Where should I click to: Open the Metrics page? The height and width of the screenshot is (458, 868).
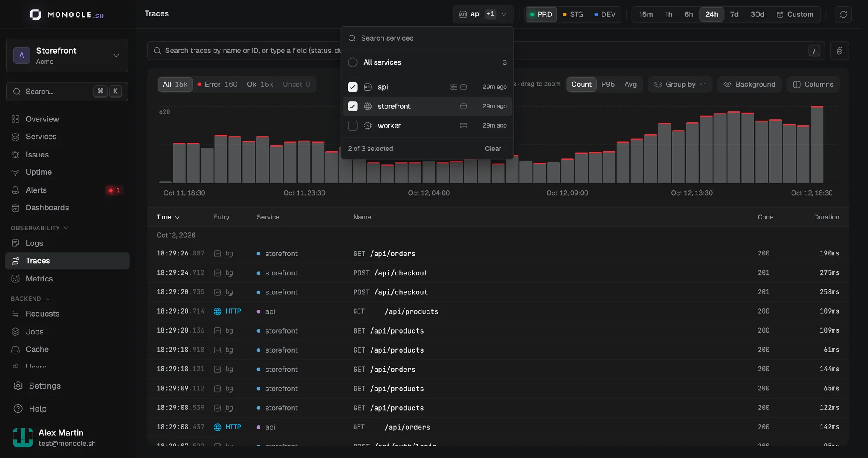(x=67, y=279)
